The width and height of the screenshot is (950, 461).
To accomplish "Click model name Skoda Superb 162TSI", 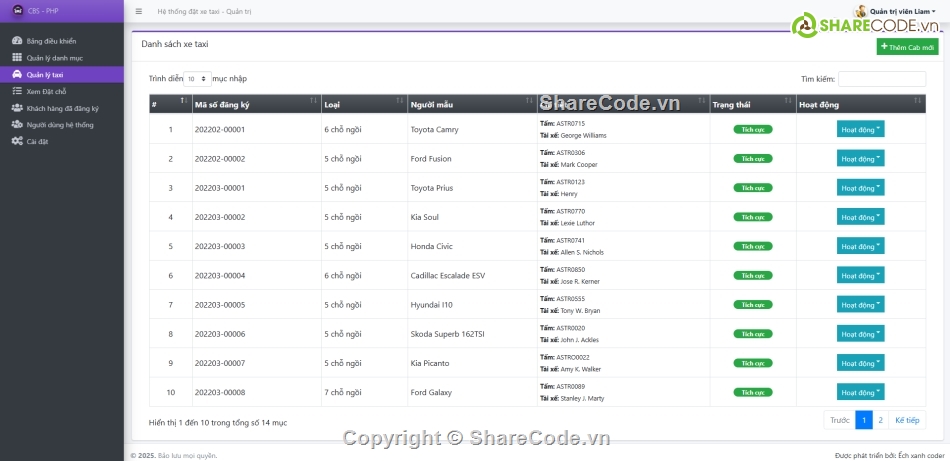I will [447, 334].
